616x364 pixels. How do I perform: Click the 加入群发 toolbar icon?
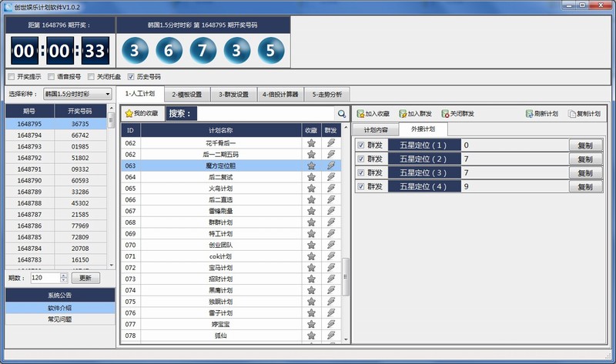click(403, 114)
